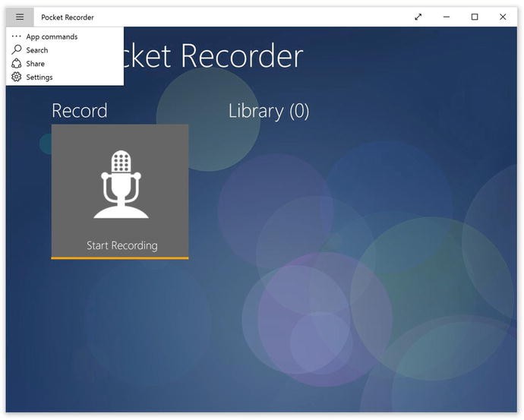Close the Pocket Recorder window

(x=503, y=17)
